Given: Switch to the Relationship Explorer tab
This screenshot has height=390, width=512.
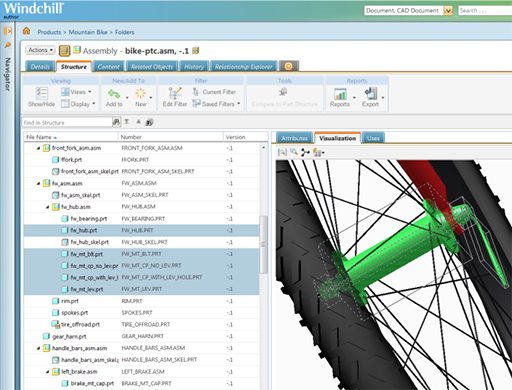Looking at the screenshot, I should pyautogui.click(x=243, y=67).
